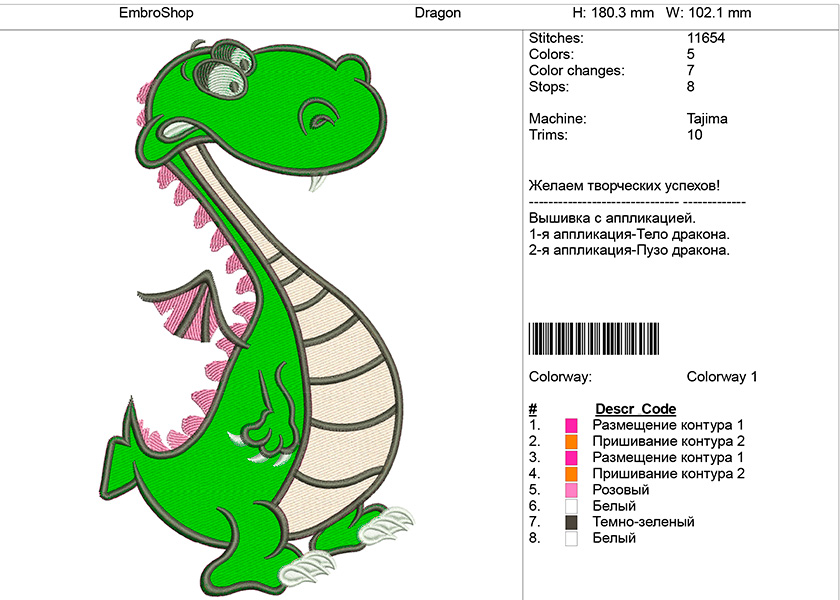Click the barcode image
840x600 pixels.
point(594,339)
